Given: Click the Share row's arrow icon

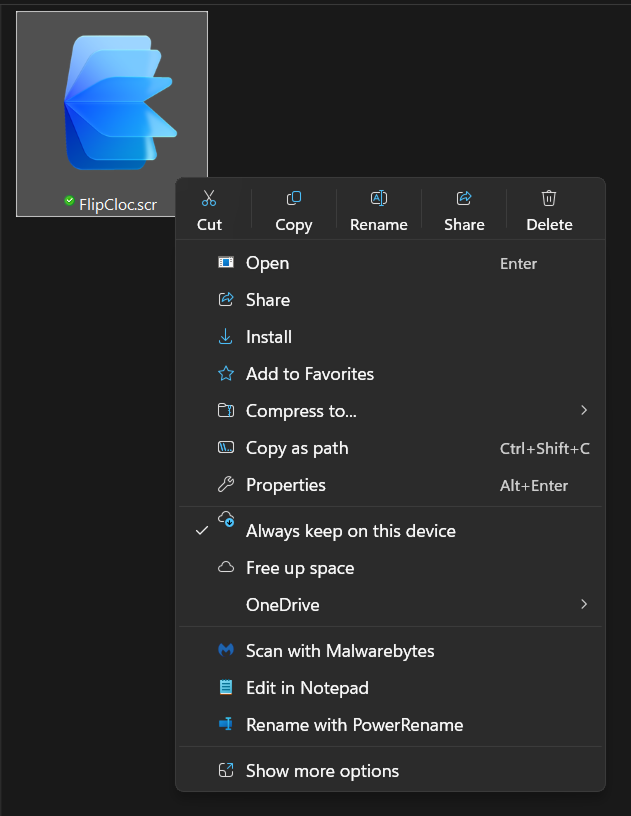Looking at the screenshot, I should [226, 299].
